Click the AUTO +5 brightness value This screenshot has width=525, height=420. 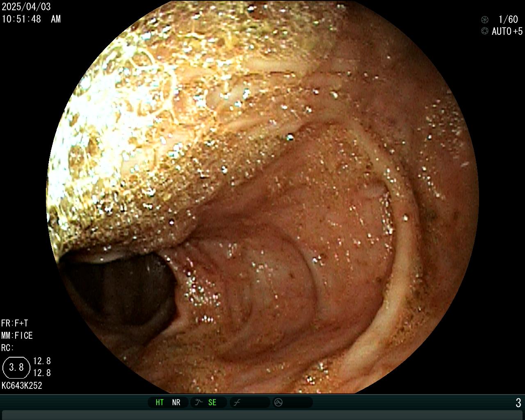(507, 31)
